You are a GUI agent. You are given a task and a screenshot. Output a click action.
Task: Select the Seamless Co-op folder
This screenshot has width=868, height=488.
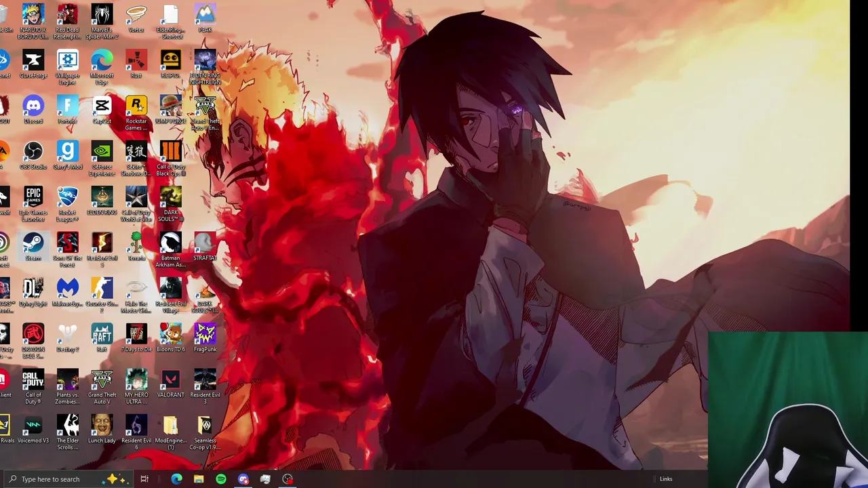[x=205, y=432]
